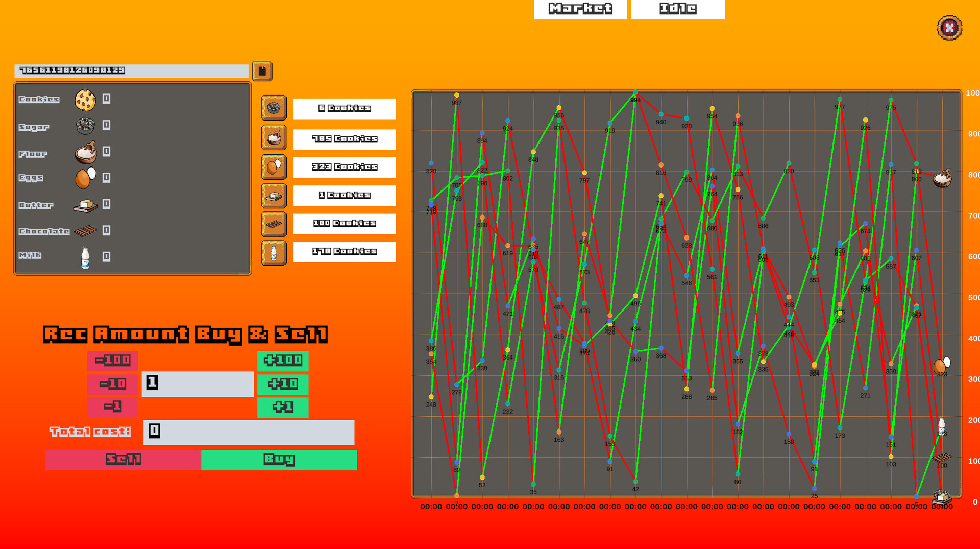Copy the ID with the clipboard icon
The width and height of the screenshot is (980, 549).
pos(262,71)
